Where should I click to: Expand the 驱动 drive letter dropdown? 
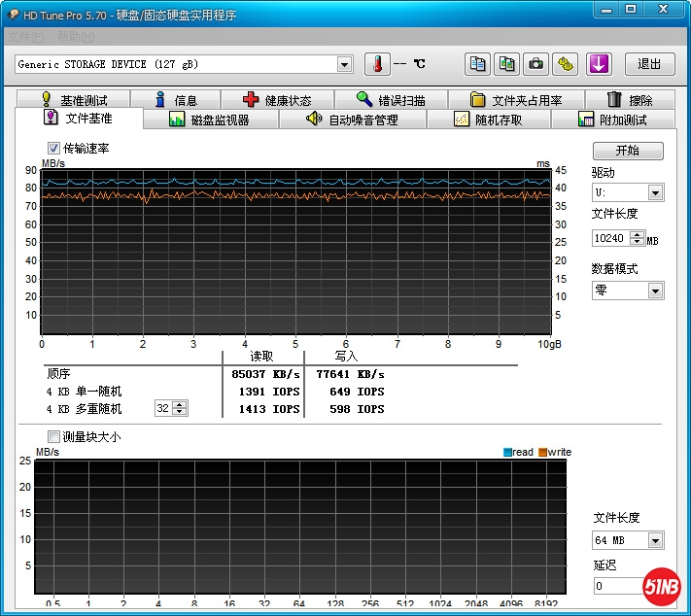[x=655, y=193]
